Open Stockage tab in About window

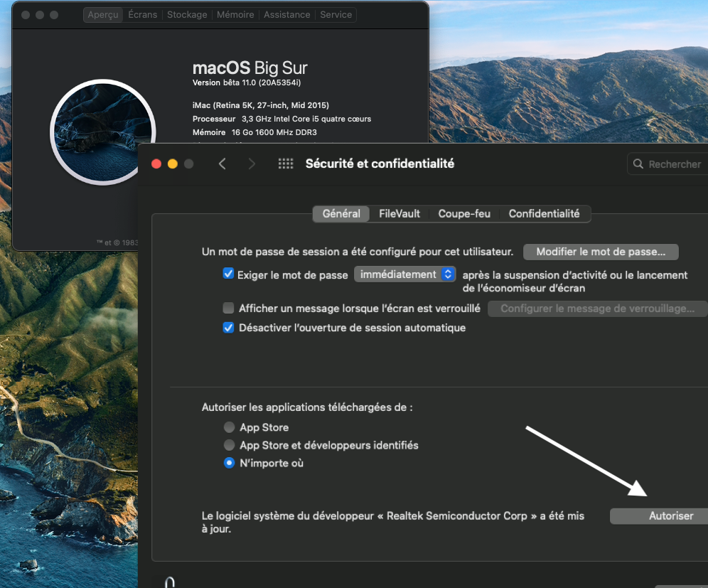point(187,14)
